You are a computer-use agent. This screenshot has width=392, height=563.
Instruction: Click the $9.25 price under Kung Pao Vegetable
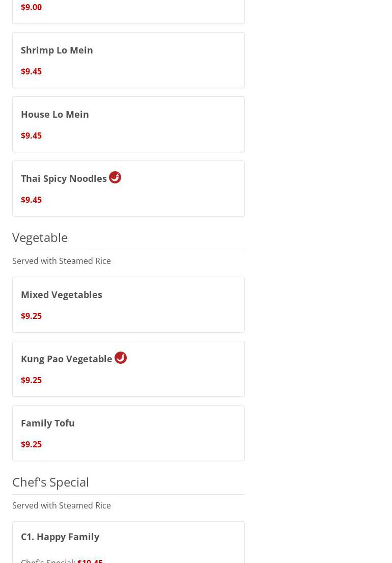click(x=31, y=380)
